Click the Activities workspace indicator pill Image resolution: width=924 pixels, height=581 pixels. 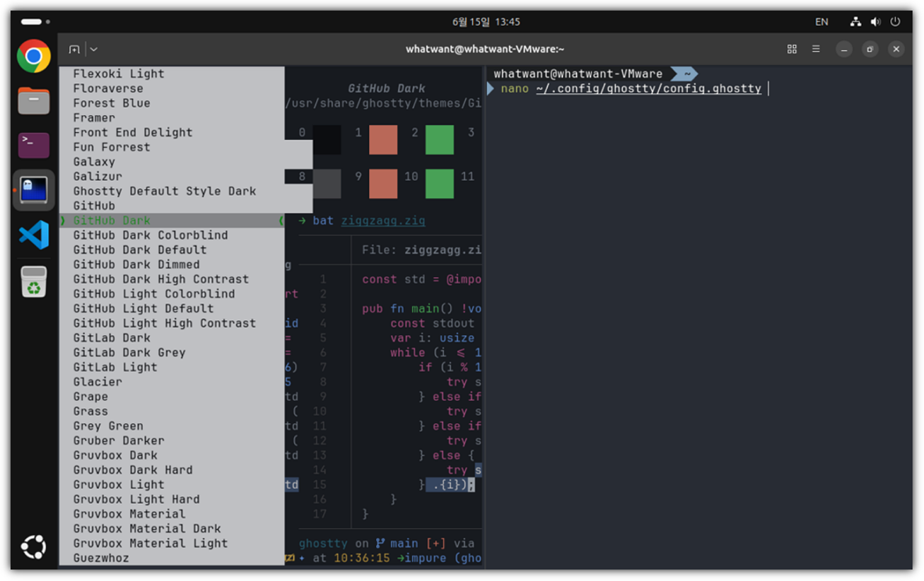click(35, 22)
